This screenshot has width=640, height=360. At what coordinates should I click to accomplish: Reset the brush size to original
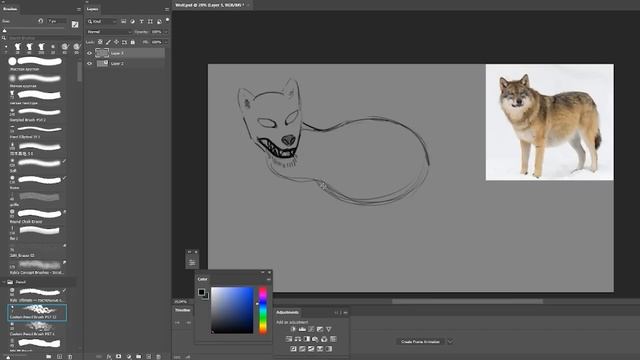click(x=40, y=21)
